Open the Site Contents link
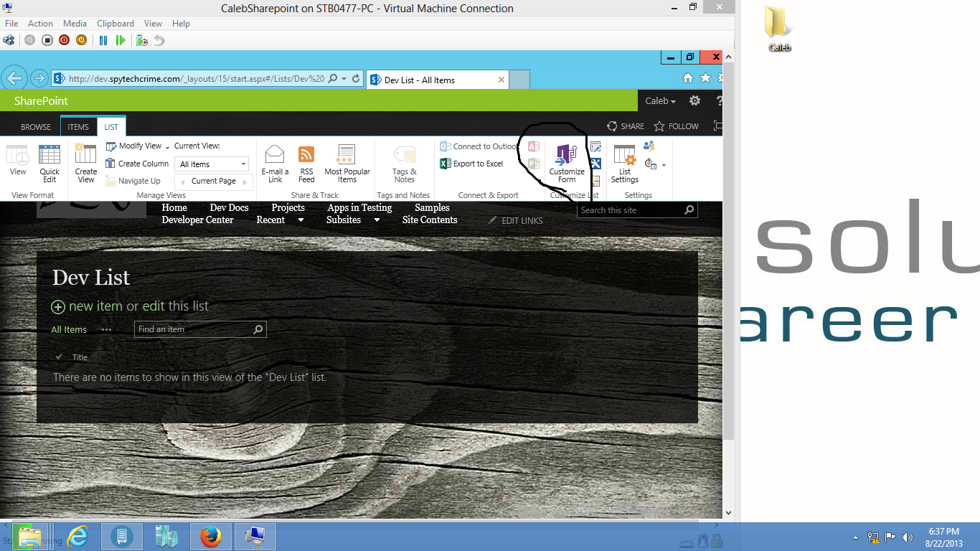 pyautogui.click(x=430, y=220)
